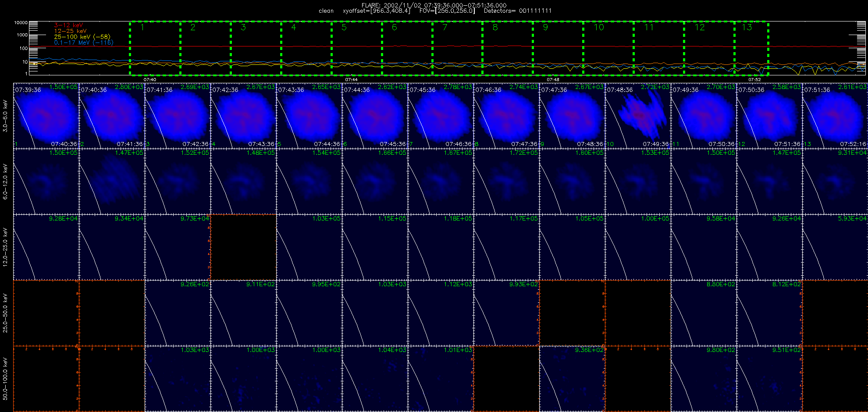The width and height of the screenshot is (868, 412).
Task: Click the FLARE date title text
Action: (434, 5)
